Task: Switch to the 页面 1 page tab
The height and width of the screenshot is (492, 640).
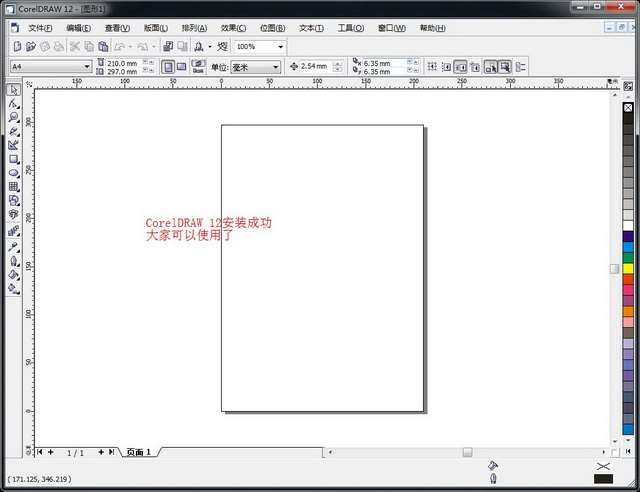Action: coord(139,452)
